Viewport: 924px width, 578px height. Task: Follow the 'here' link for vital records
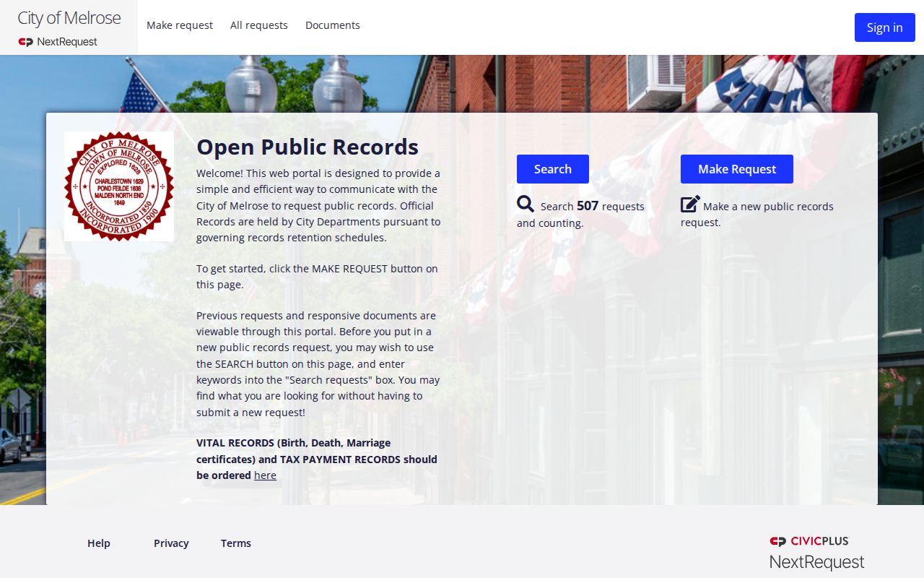click(x=265, y=475)
